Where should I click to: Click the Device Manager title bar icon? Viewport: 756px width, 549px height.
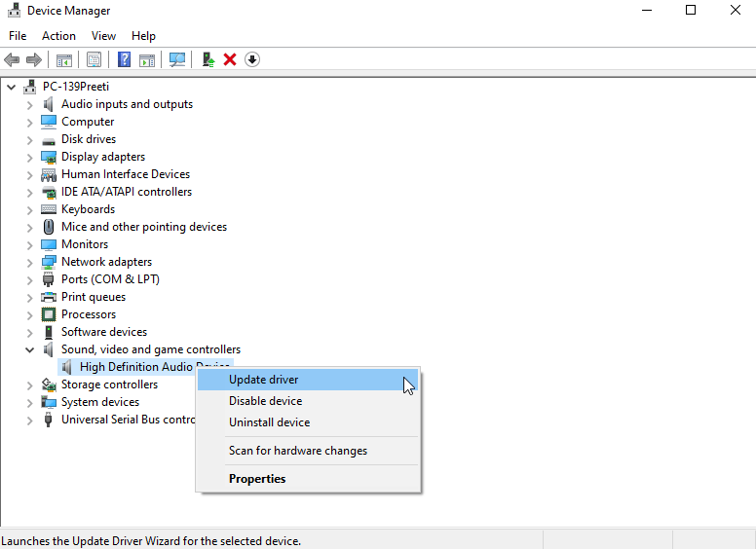[15, 10]
